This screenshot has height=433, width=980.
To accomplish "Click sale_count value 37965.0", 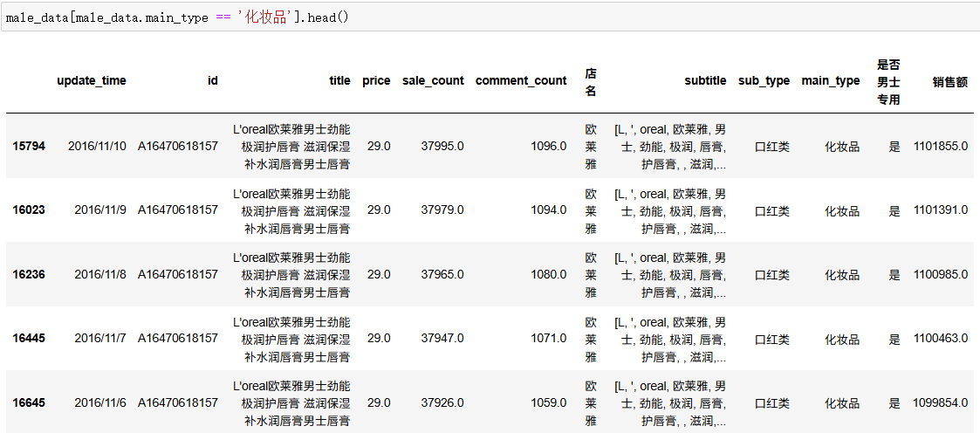I will coord(442,275).
